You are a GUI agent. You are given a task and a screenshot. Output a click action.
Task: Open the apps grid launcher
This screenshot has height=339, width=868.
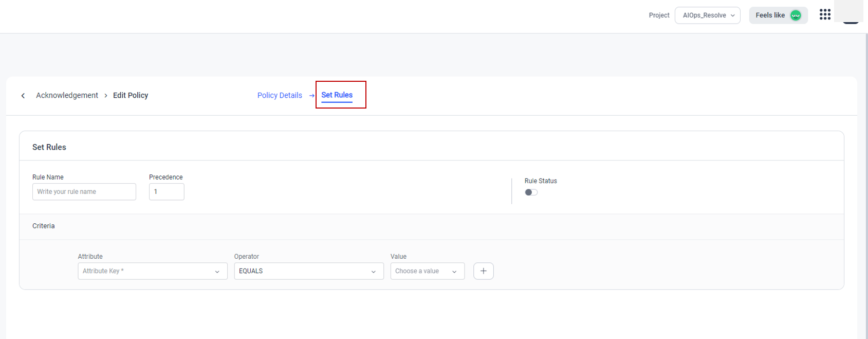(825, 15)
